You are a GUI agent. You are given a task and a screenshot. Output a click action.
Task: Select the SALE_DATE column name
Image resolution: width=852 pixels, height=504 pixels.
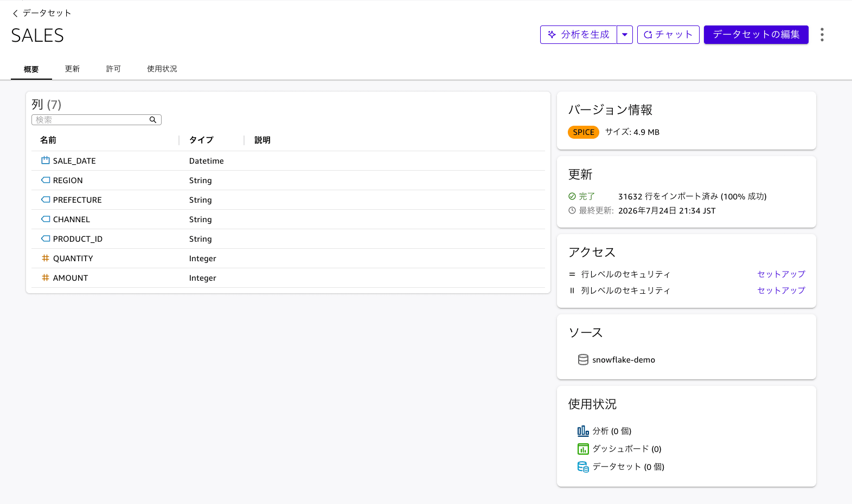click(x=74, y=161)
